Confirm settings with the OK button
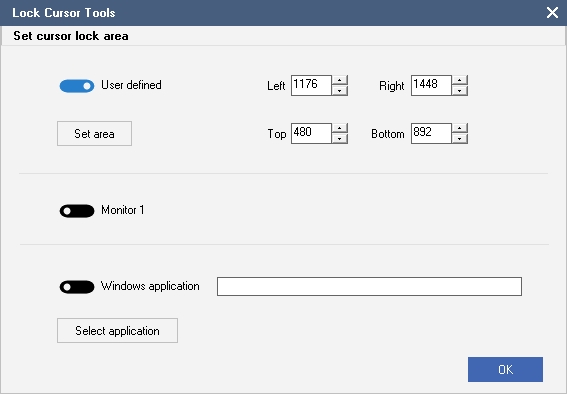 [505, 369]
